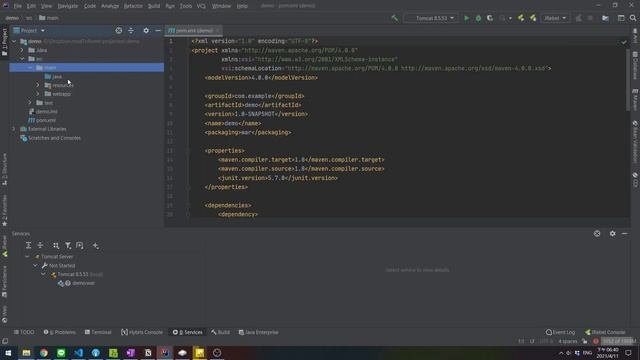Click Add Service plus icon
The width and height of the screenshot is (640, 360).
[x=96, y=245]
